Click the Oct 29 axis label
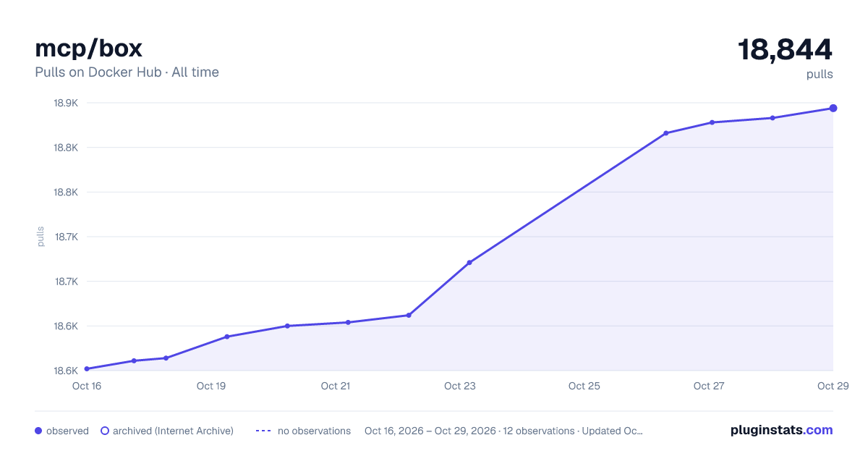This screenshot has height=456, width=868. click(x=833, y=386)
